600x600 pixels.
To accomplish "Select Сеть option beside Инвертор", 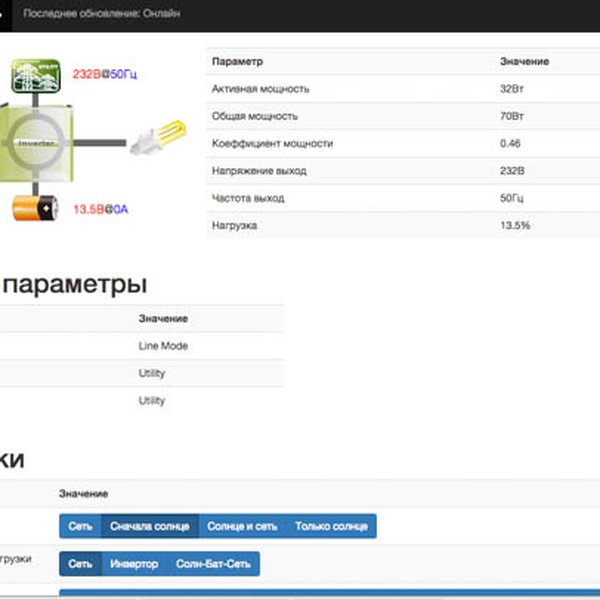I will coord(80,564).
